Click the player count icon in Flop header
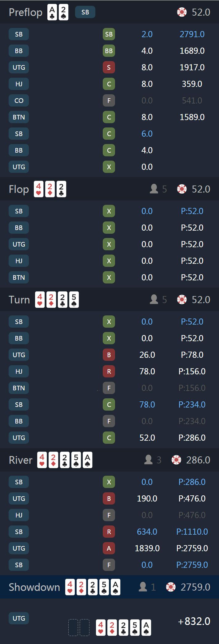 pyautogui.click(x=154, y=189)
